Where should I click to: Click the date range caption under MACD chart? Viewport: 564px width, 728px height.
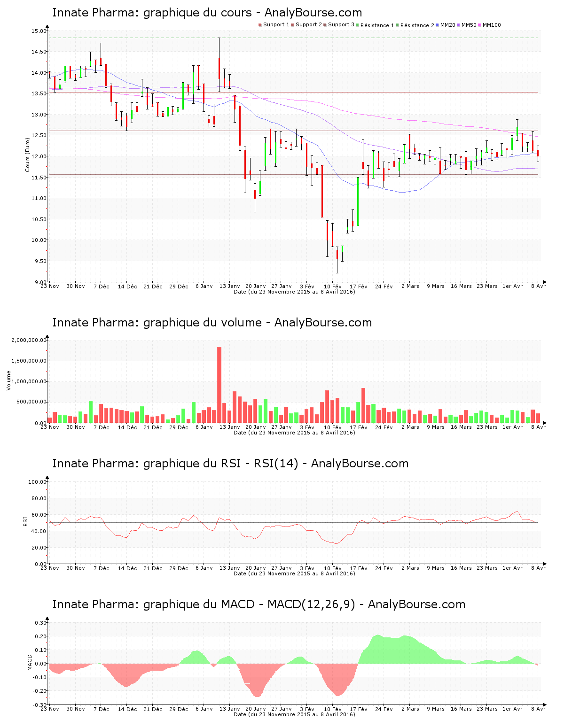294,714
